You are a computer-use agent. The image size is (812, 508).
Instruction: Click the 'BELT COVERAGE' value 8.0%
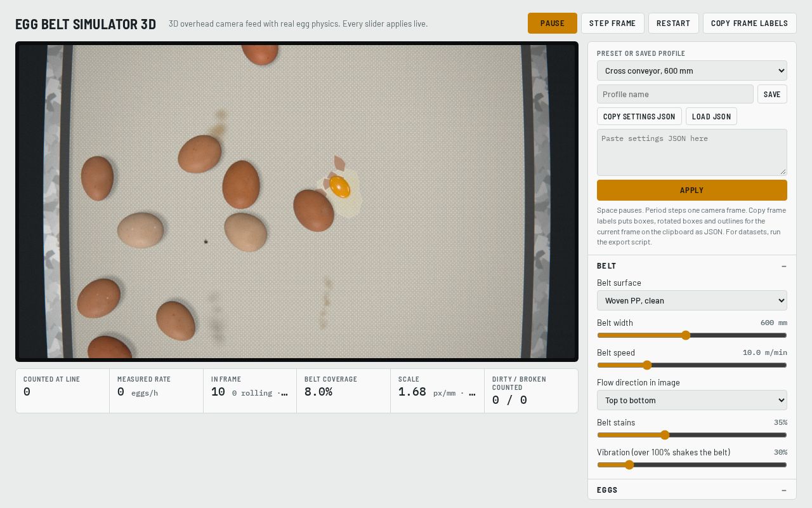coord(318,392)
